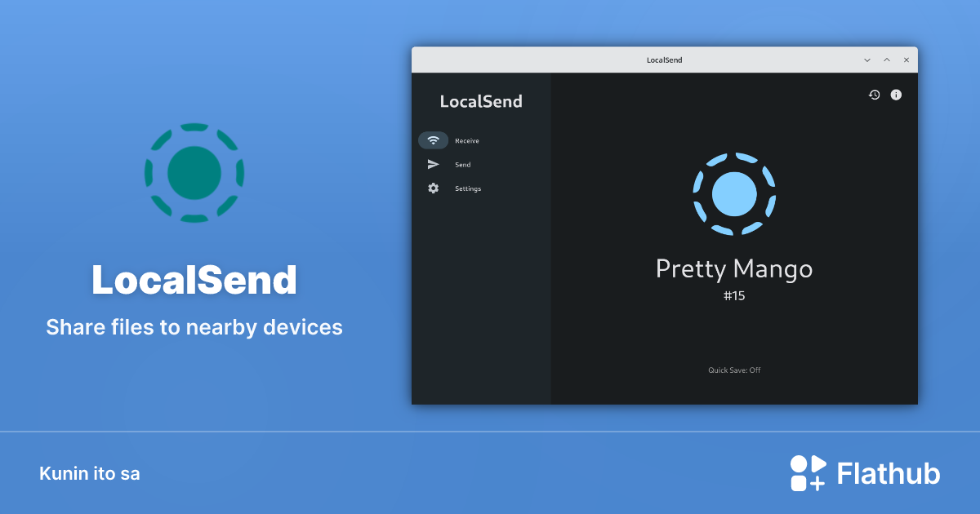This screenshot has height=514, width=980.
Task: Select the Wi-Fi Receive icon in sidebar
Action: point(434,140)
